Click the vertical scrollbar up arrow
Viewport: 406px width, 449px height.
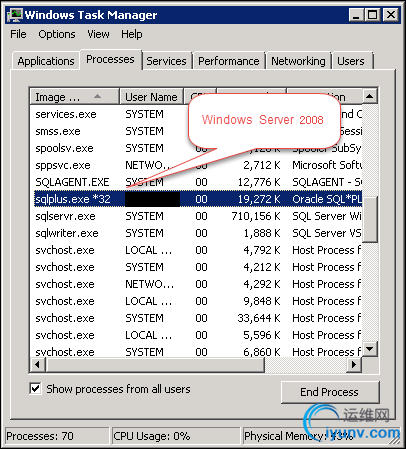coord(369,96)
